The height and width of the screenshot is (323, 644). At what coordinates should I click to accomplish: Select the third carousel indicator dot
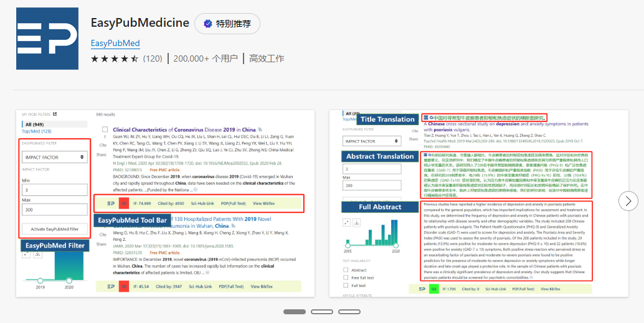point(349,312)
